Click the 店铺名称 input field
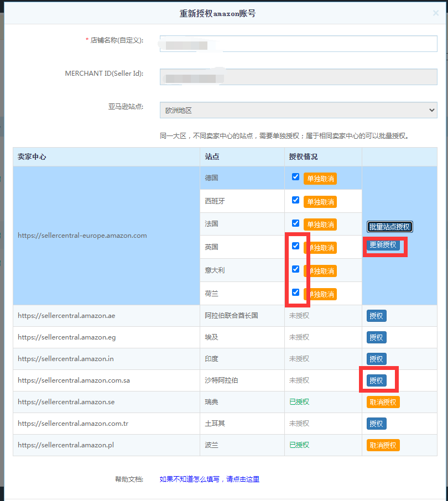The width and height of the screenshot is (448, 501). 298,44
